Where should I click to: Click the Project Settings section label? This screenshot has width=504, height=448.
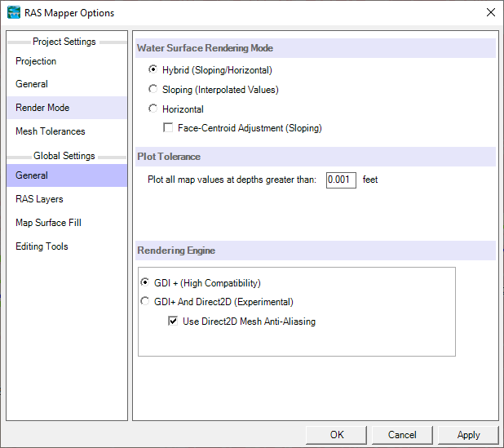coord(64,42)
